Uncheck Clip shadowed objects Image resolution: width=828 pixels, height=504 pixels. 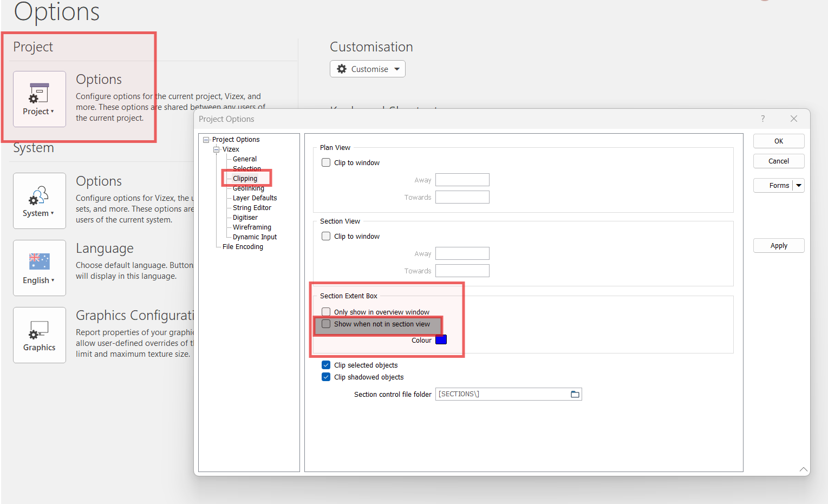[326, 377]
